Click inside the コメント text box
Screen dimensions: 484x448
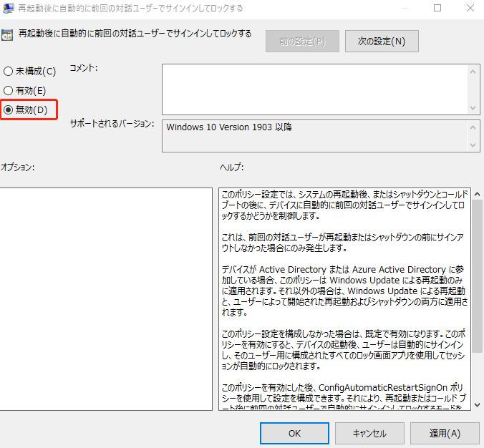coord(314,88)
